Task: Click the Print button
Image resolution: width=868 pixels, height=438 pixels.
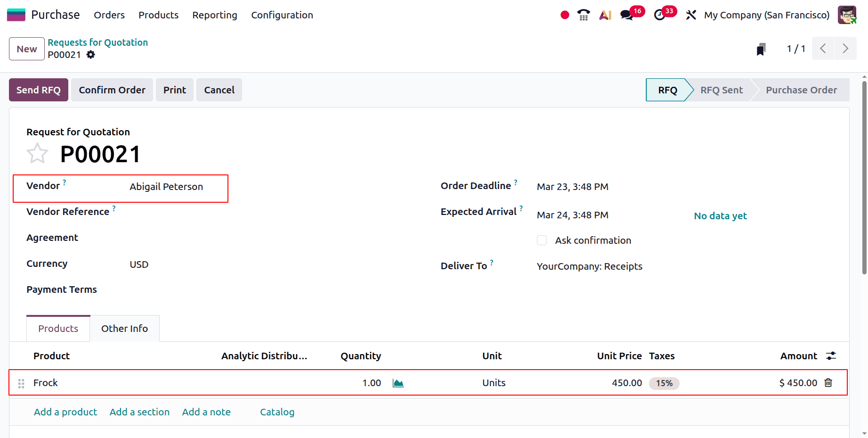Action: (175, 90)
